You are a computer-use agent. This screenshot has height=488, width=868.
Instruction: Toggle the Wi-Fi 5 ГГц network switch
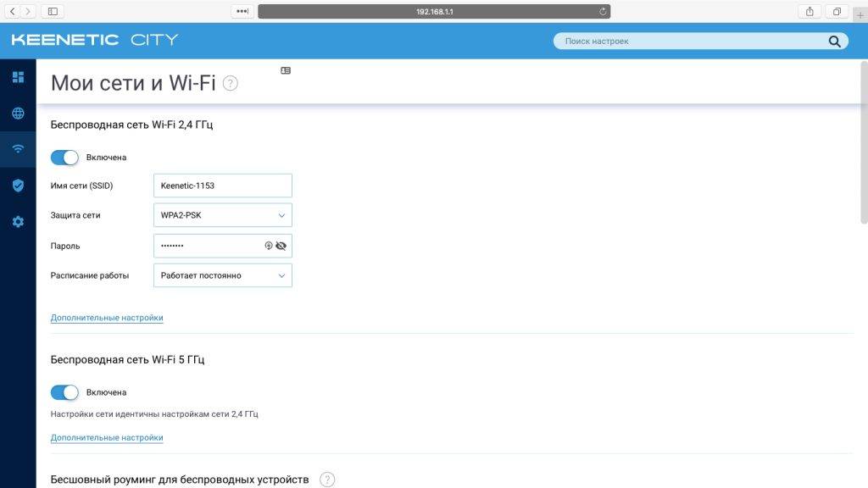(x=64, y=393)
